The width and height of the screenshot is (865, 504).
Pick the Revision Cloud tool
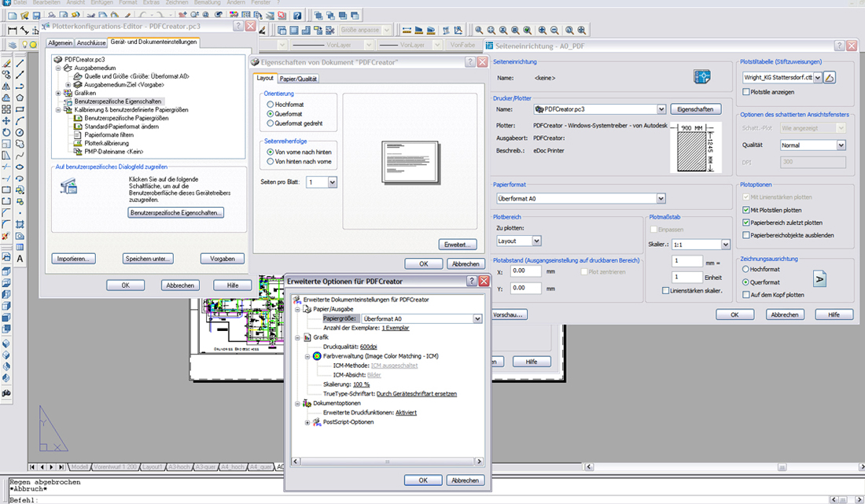pyautogui.click(x=20, y=144)
